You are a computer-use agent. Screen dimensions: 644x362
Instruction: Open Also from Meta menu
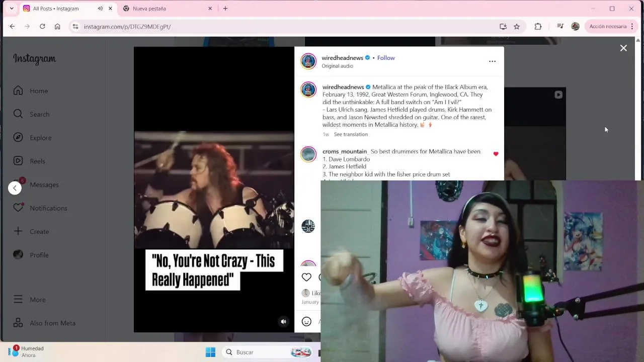click(x=44, y=323)
